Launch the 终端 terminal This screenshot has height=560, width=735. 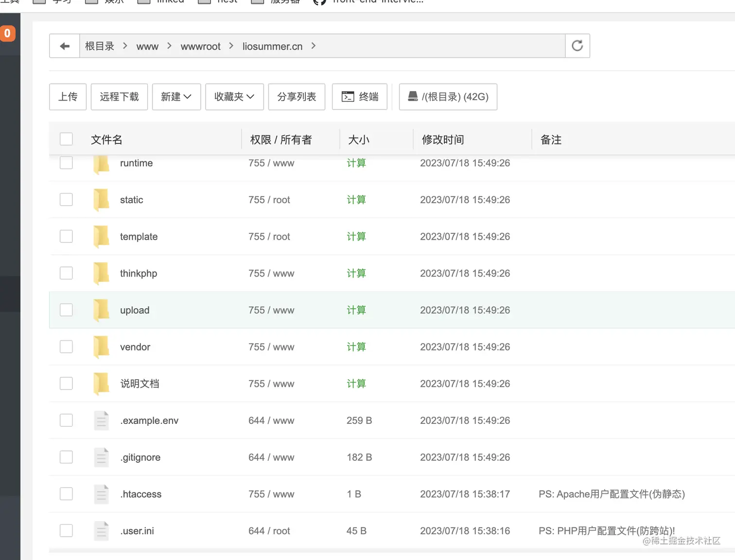tap(360, 97)
